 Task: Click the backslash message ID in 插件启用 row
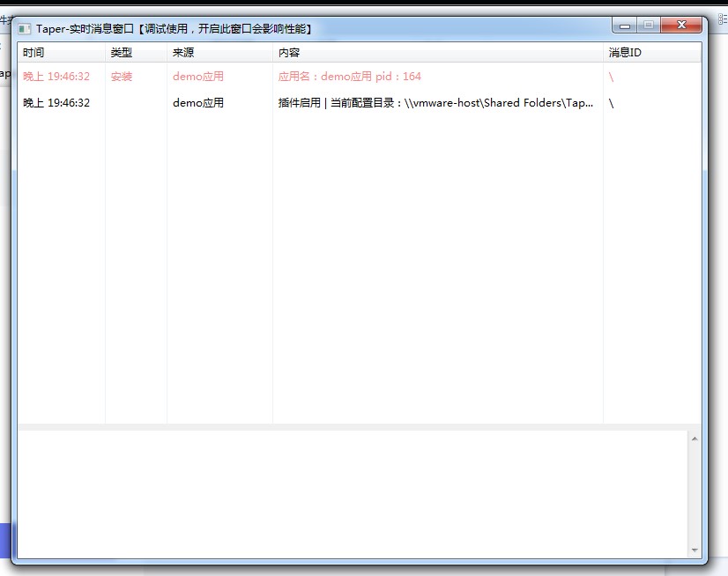point(611,103)
